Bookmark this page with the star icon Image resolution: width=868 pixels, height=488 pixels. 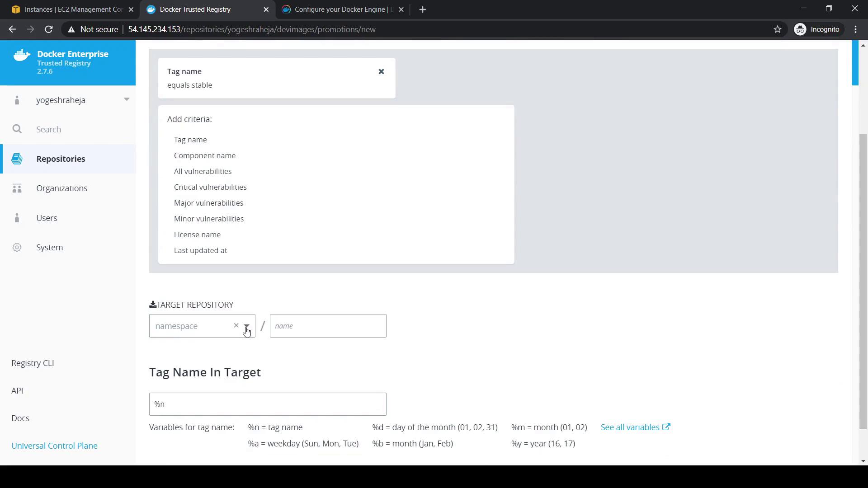pyautogui.click(x=778, y=29)
